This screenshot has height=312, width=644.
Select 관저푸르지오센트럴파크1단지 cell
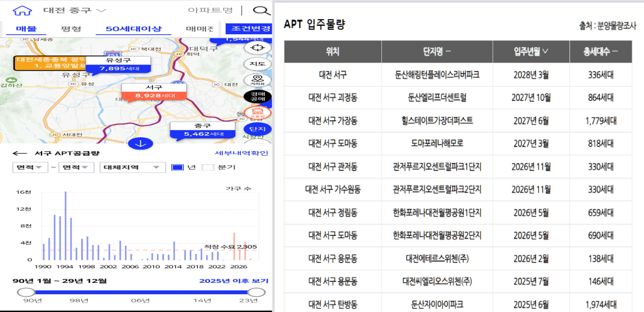(x=437, y=167)
